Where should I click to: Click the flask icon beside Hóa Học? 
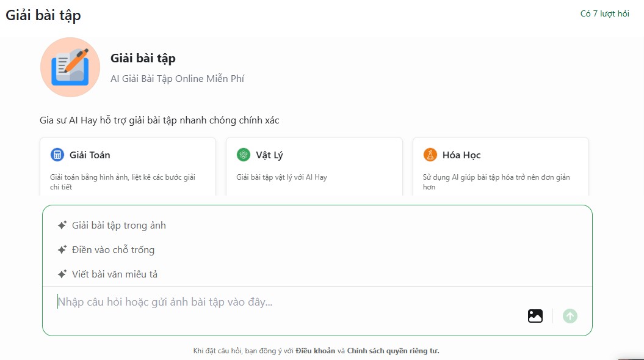430,155
